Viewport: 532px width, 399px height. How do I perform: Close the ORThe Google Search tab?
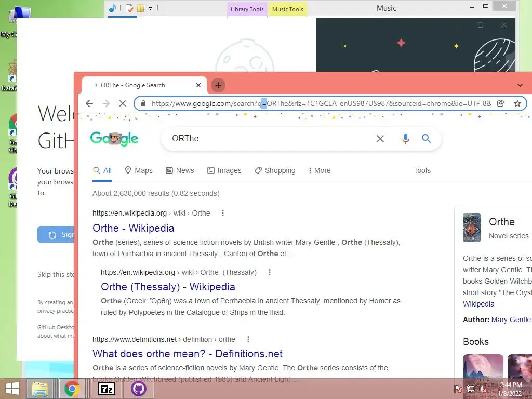(198, 85)
